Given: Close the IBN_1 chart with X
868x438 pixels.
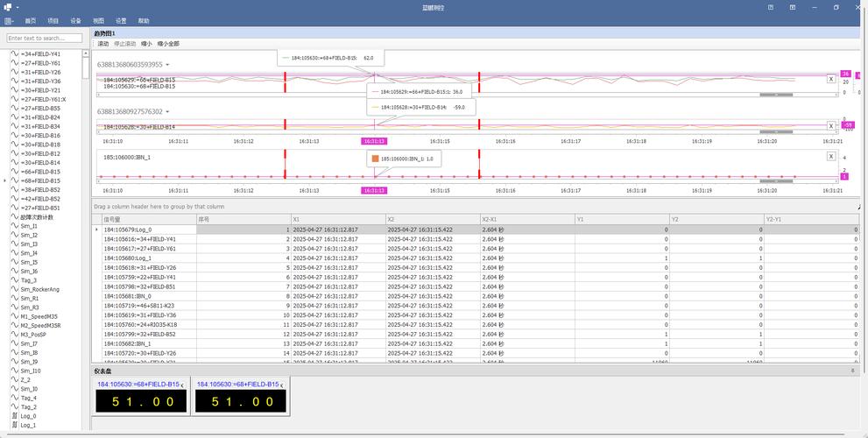Looking at the screenshot, I should (x=831, y=157).
